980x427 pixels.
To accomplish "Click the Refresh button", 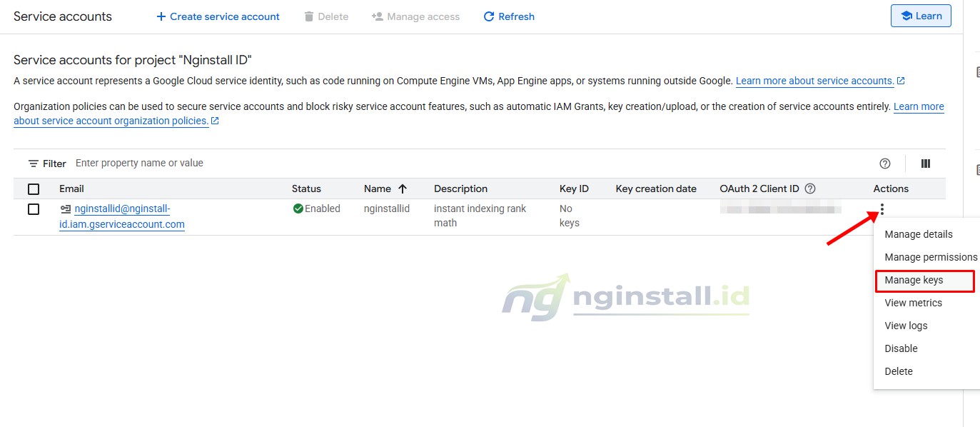I will tap(509, 16).
